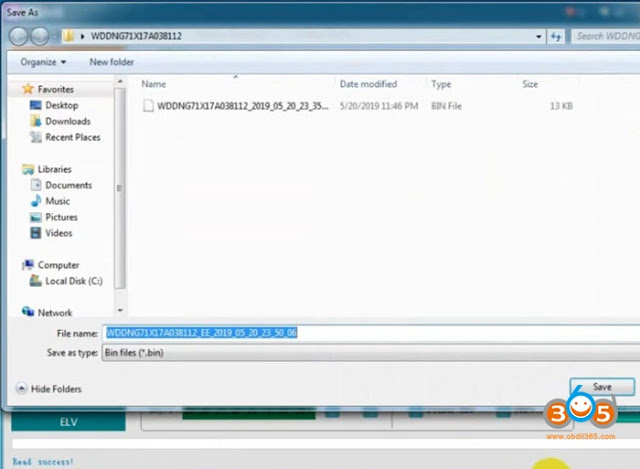Collapse the dialog with Hide Folders
The image size is (640, 469).
point(49,389)
